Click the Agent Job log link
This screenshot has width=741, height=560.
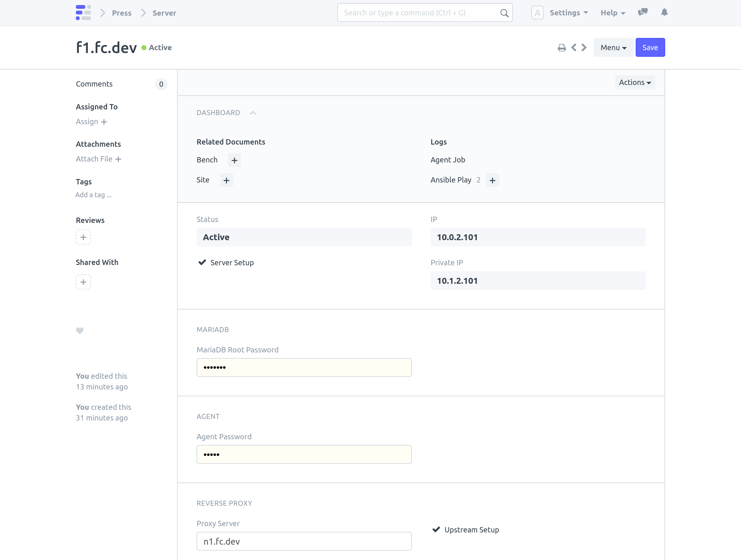(x=448, y=159)
